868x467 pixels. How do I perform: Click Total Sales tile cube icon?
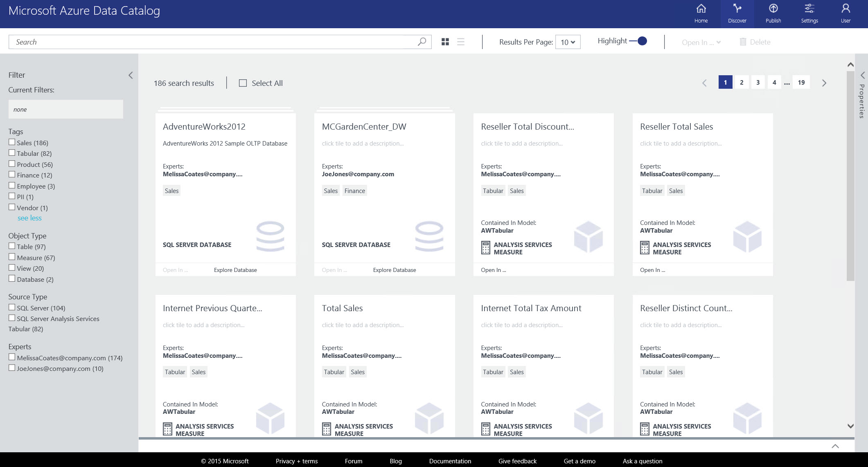tap(429, 418)
